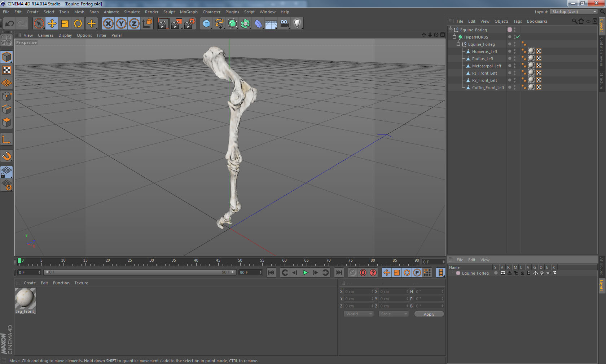606x364 pixels.
Task: Select P1_Front_Left object
Action: (x=484, y=73)
